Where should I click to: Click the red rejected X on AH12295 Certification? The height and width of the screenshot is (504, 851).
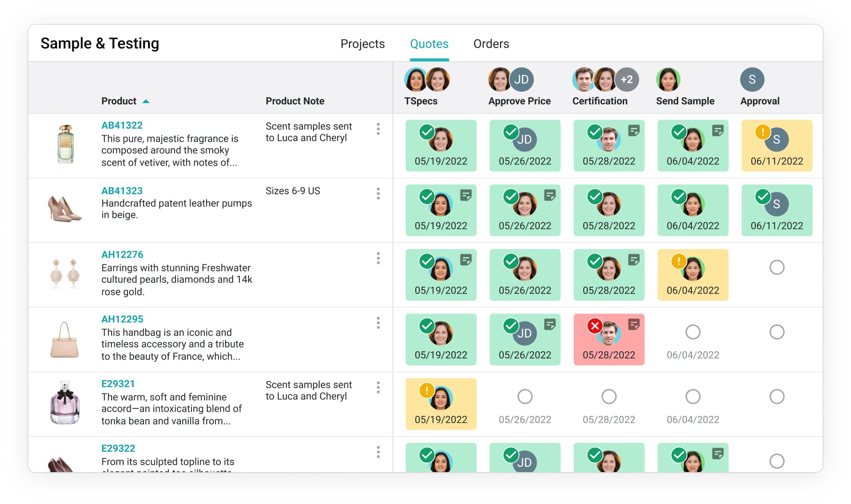point(595,326)
